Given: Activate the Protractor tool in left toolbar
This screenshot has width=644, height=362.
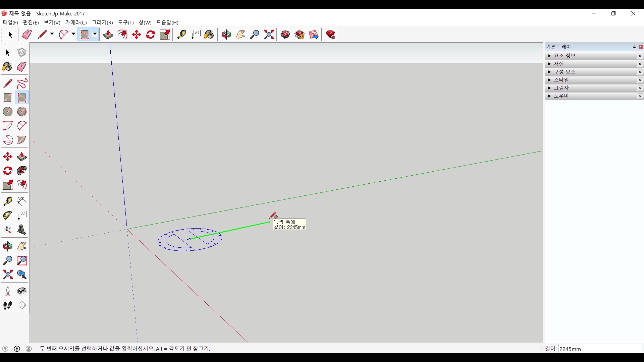Looking at the screenshot, I should tap(8, 216).
